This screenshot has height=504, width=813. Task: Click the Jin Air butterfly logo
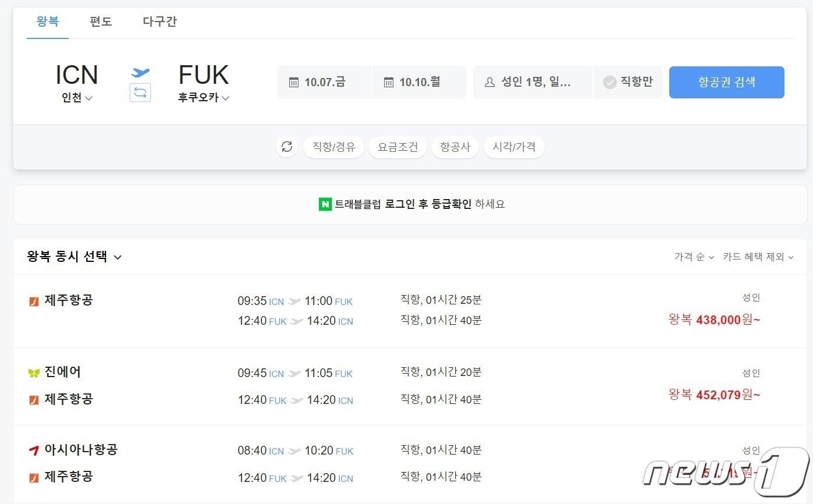coord(34,373)
